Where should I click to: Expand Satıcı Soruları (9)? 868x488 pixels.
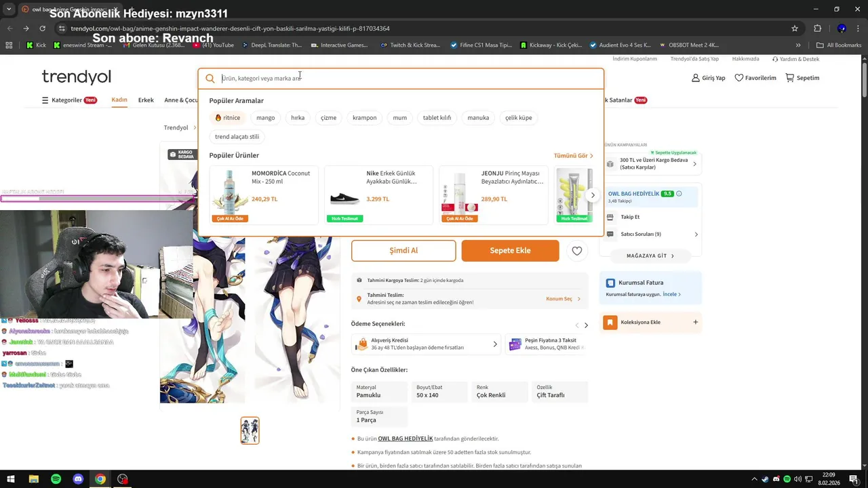point(651,235)
